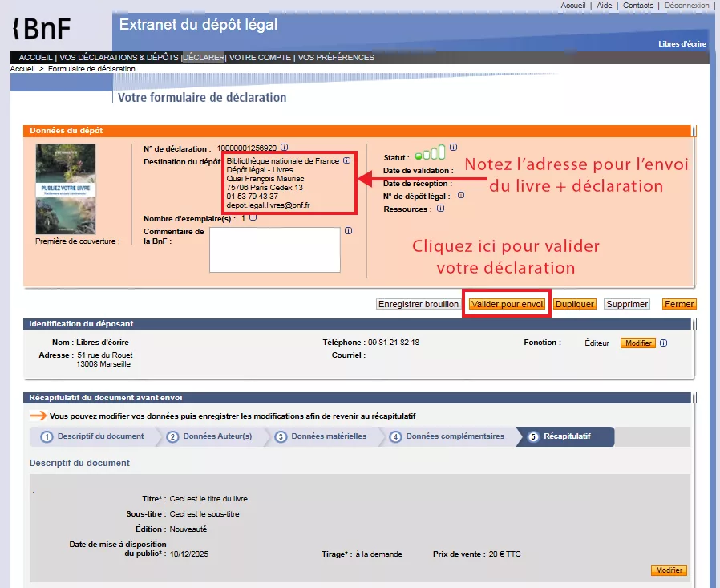
Task: Open the info icon beside Commentaire de la BnF
Action: pos(348,230)
